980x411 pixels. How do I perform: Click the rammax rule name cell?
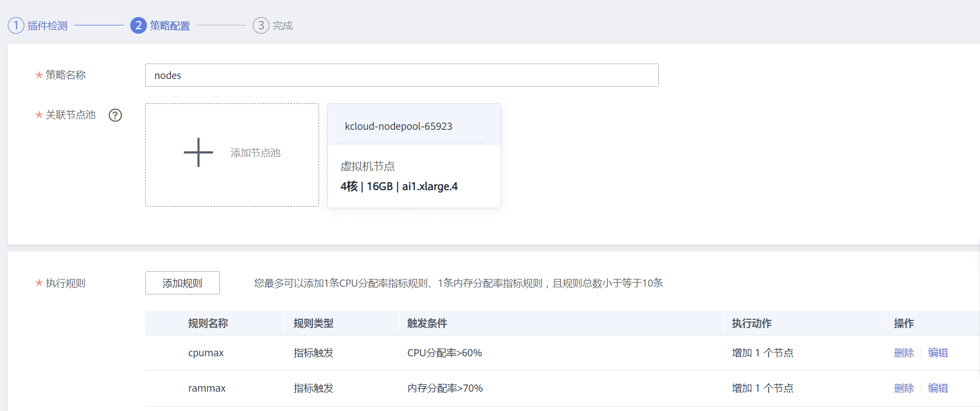point(207,388)
